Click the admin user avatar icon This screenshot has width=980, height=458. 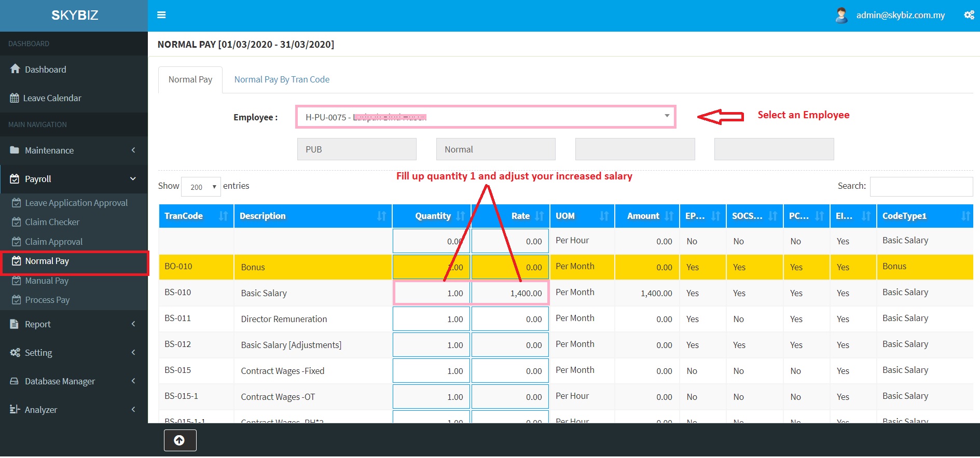[x=841, y=15]
